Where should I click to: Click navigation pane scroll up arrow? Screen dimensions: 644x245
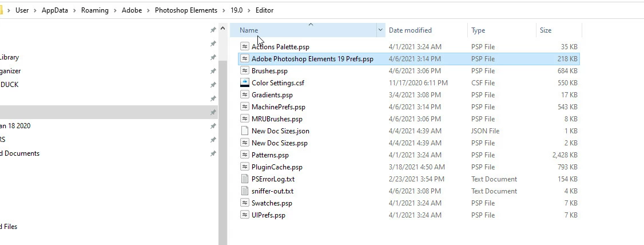click(x=222, y=29)
